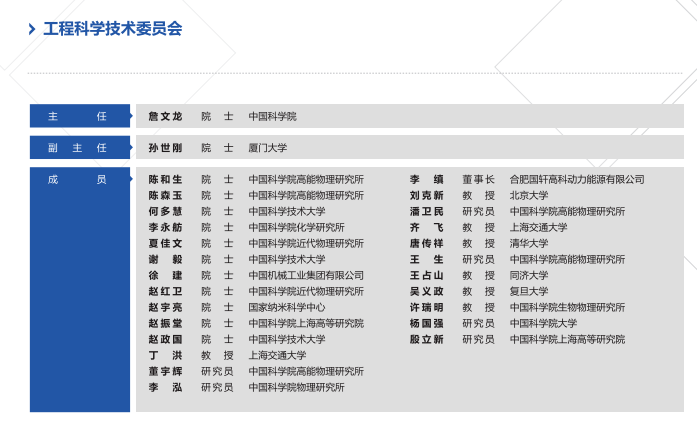Click the name 齐飞
The width and height of the screenshot is (697, 432).
427,228
